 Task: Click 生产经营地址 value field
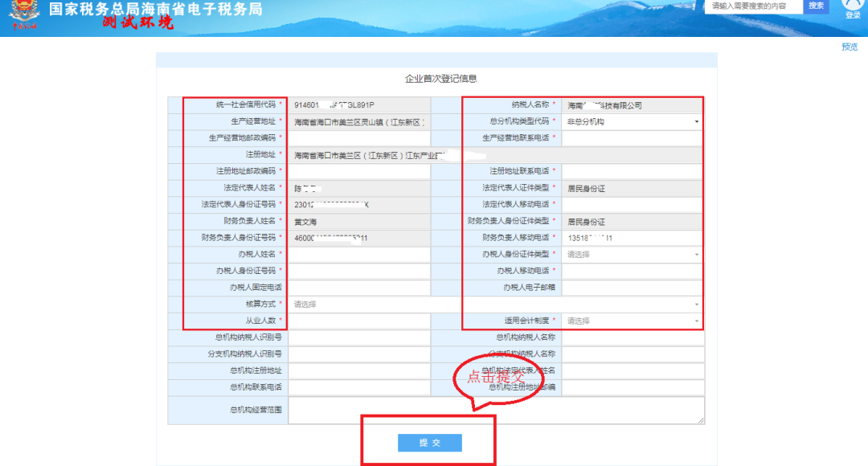[358, 122]
